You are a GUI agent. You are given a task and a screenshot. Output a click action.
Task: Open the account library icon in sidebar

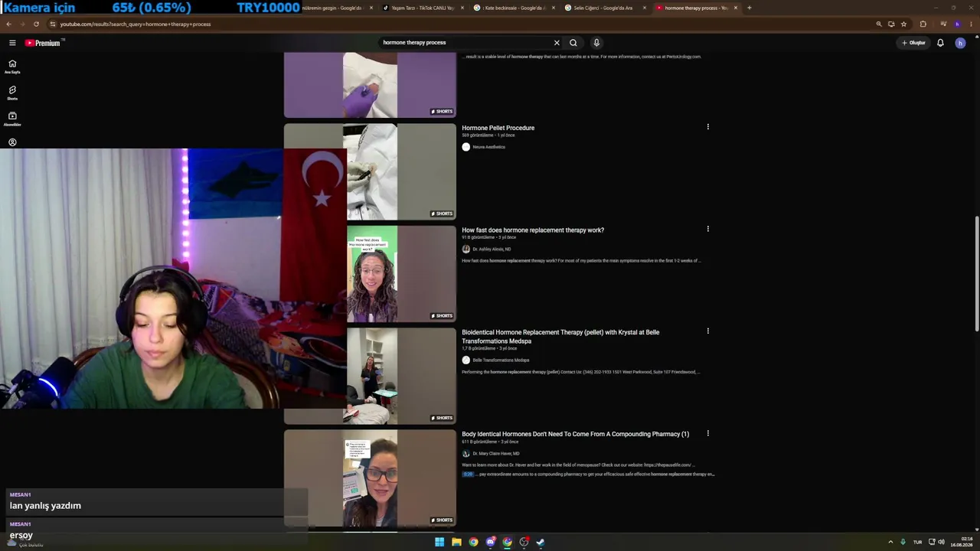click(x=12, y=142)
